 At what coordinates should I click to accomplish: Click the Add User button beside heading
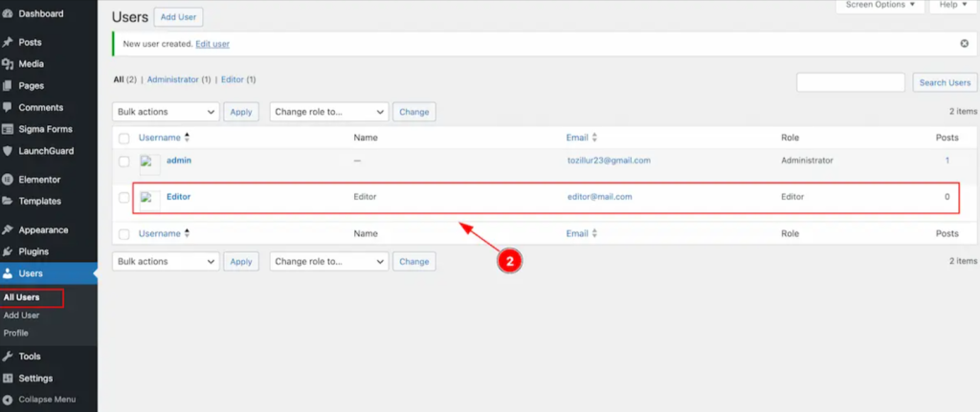178,17
